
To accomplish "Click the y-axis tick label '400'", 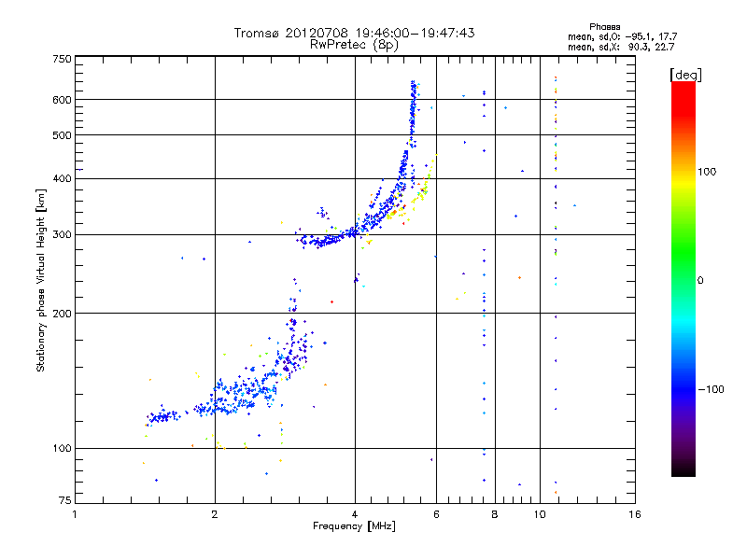I will 62,179.
